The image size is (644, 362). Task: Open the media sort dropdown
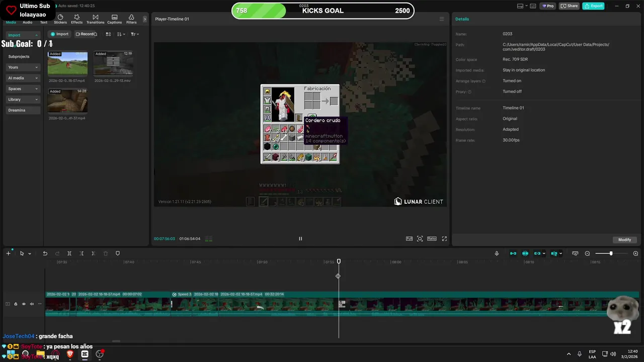click(121, 34)
